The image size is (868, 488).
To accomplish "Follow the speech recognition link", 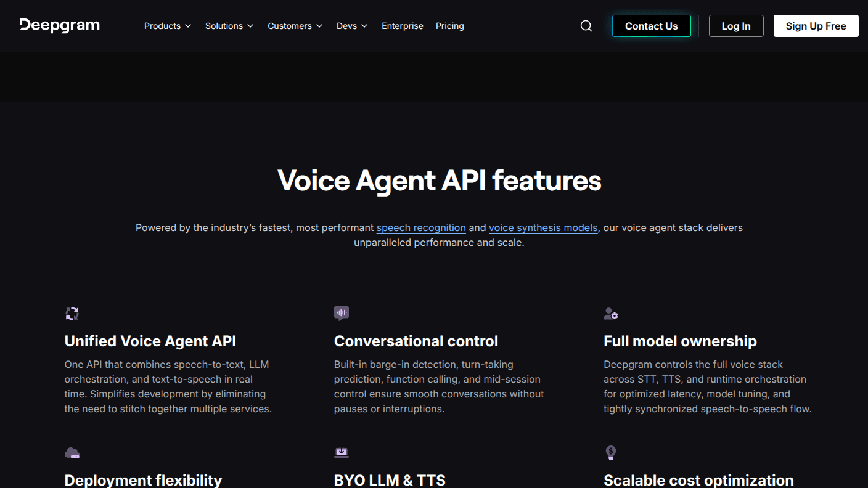I will (x=421, y=227).
